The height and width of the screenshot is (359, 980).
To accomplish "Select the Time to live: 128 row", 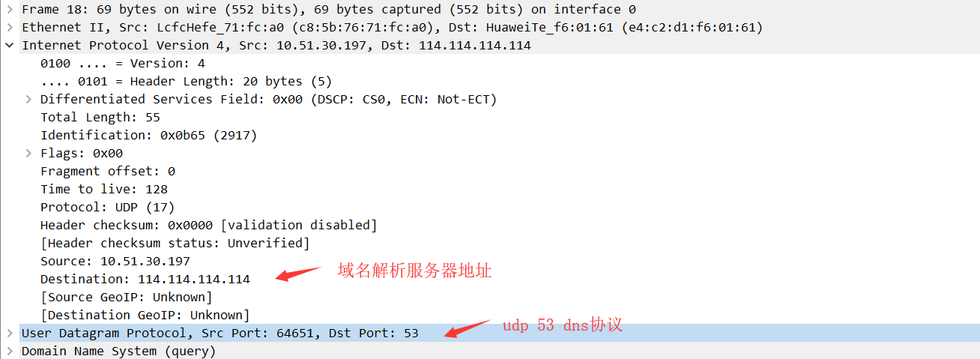I will [103, 190].
